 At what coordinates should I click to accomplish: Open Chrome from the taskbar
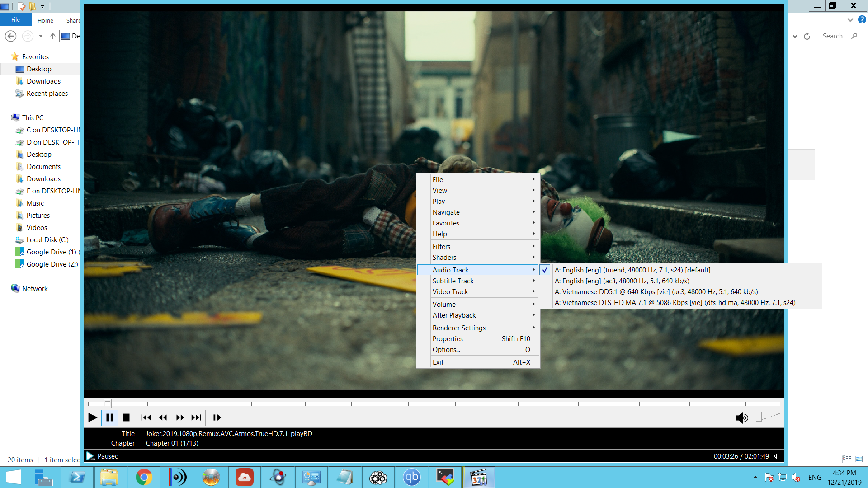coord(144,477)
